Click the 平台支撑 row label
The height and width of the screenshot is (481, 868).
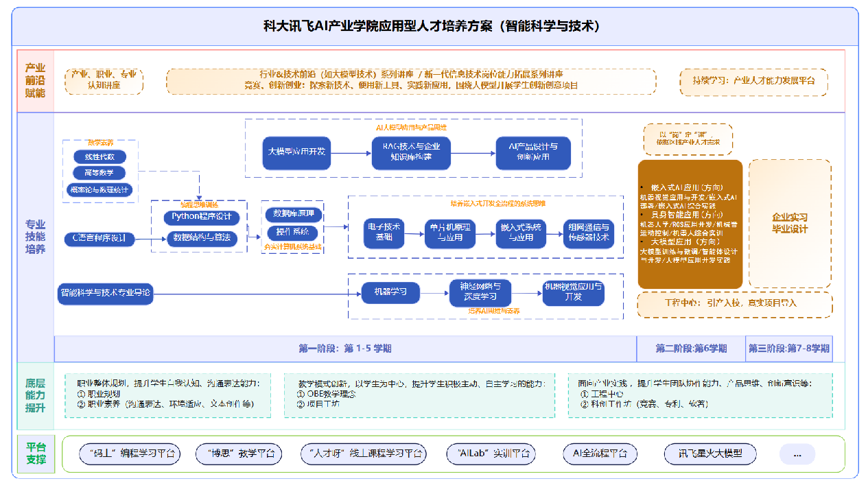[x=36, y=454]
